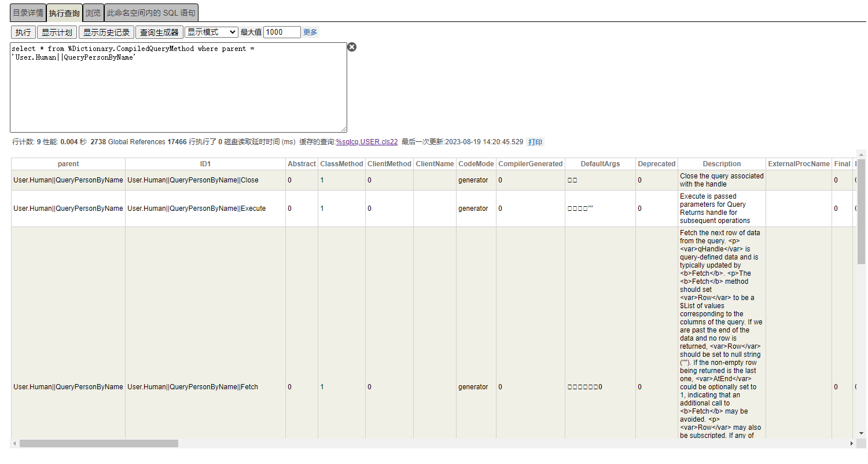Open the 目录详情 tab
This screenshot has height=464, width=868.
[28, 13]
